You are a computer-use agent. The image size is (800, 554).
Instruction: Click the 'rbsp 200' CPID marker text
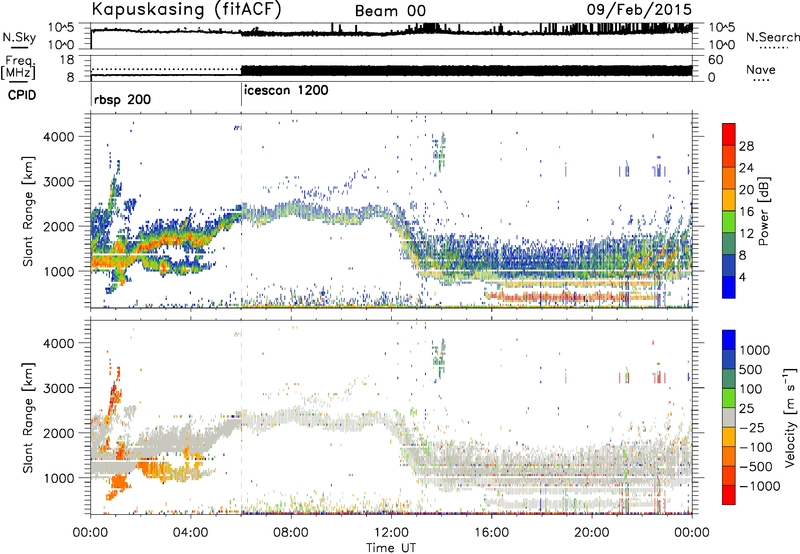(x=122, y=99)
